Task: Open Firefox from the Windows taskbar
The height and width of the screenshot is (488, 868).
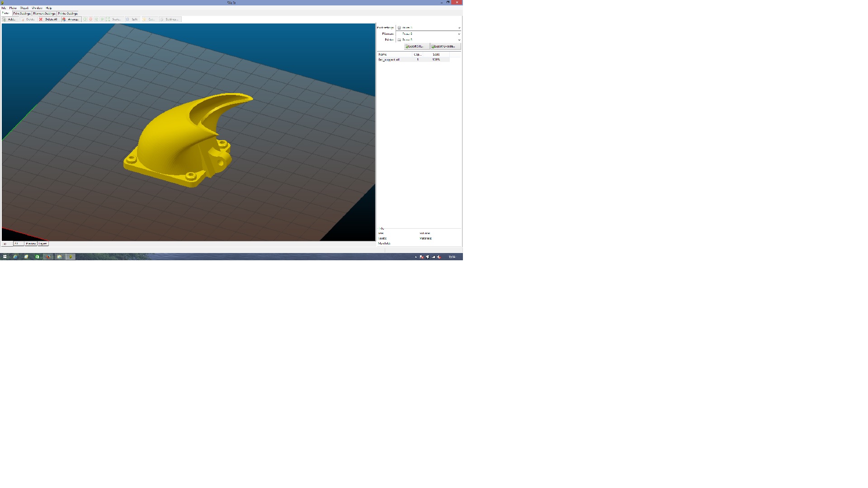Action: [x=48, y=257]
